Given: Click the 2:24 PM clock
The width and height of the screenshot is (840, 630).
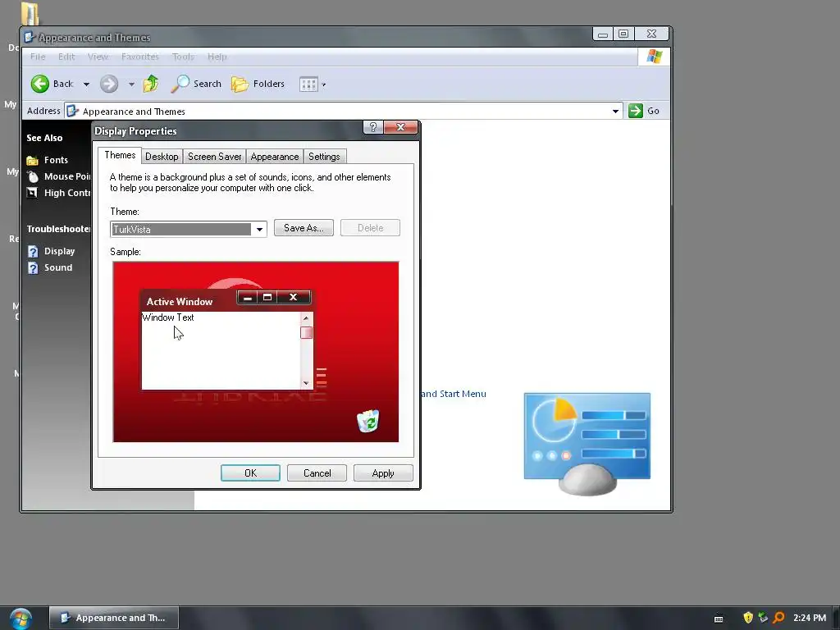Looking at the screenshot, I should pyautogui.click(x=810, y=618).
